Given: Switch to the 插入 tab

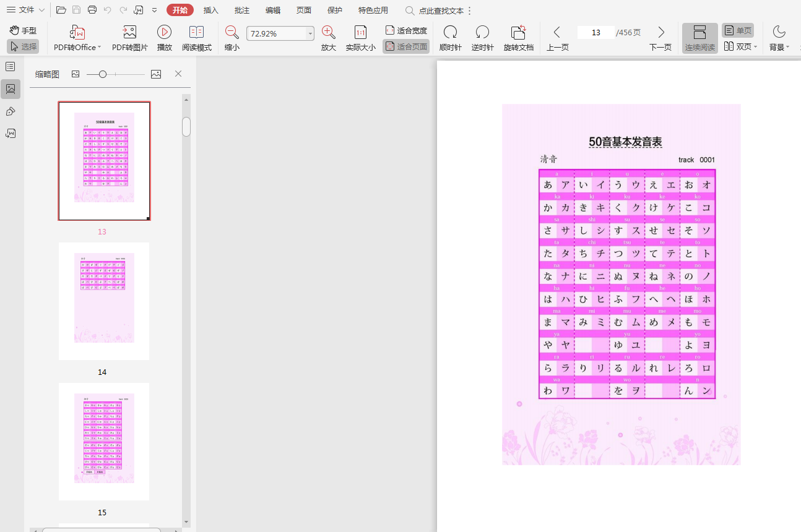Looking at the screenshot, I should point(211,10).
